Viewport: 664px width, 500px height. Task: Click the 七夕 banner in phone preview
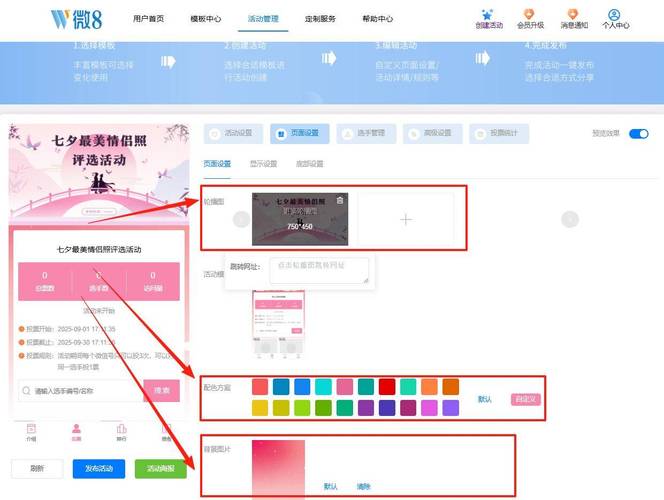pyautogui.click(x=99, y=172)
